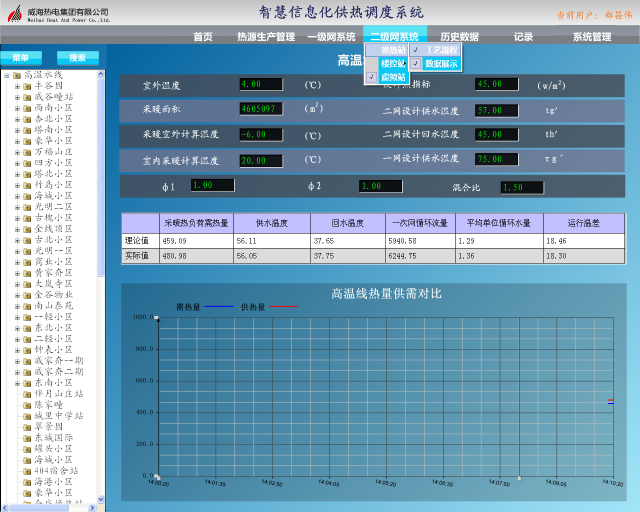Expand the 商业小区 tree node
The width and height of the screenshot is (640, 512).
coord(17,263)
